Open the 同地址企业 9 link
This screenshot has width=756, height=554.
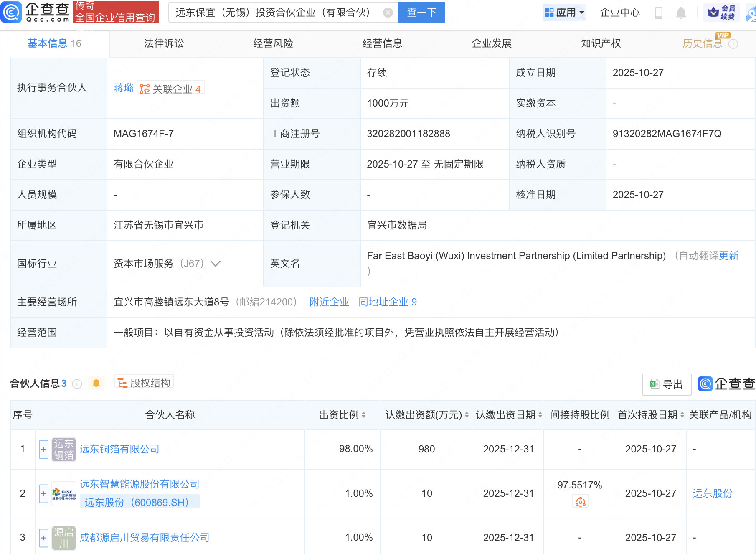point(387,302)
